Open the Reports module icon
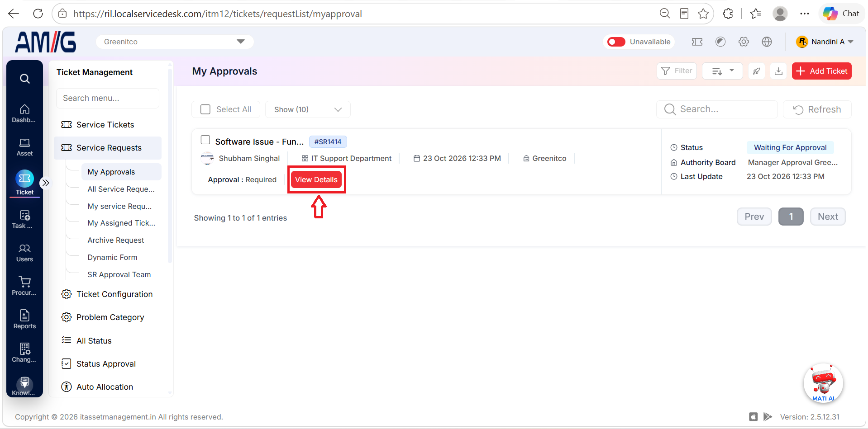868x429 pixels. tap(24, 320)
